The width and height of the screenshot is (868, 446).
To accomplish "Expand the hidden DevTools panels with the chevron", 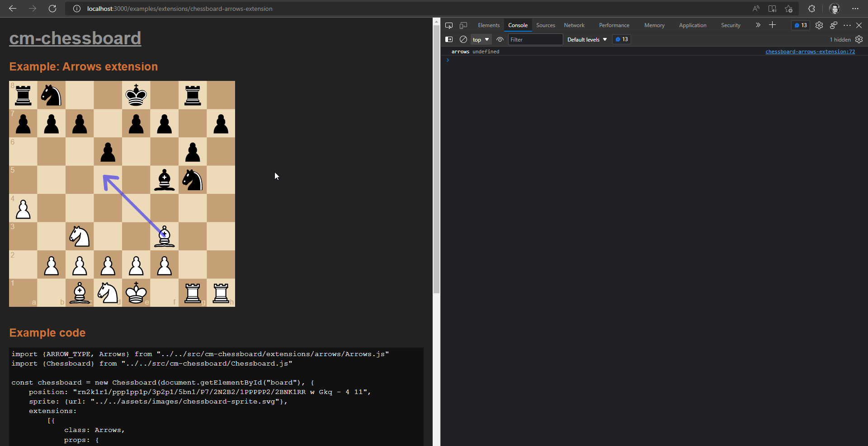I will (x=758, y=25).
